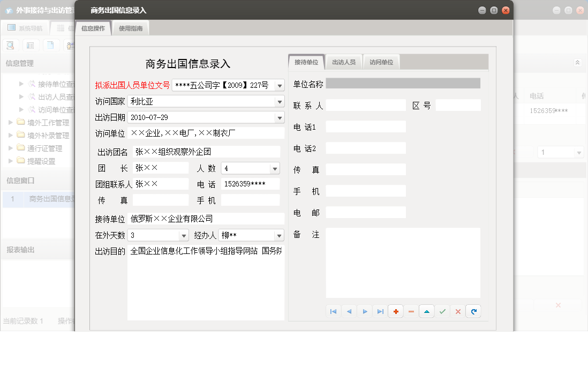This screenshot has height=367, width=588.
Task: Switch to the 使用指南 tab
Action: click(x=131, y=28)
